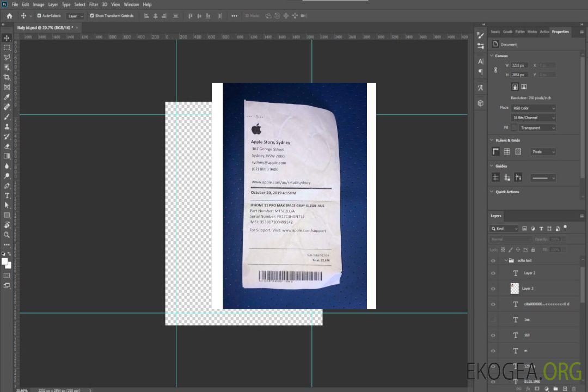The image size is (588, 392).
Task: Hide the '169' text layer
Action: (493, 335)
